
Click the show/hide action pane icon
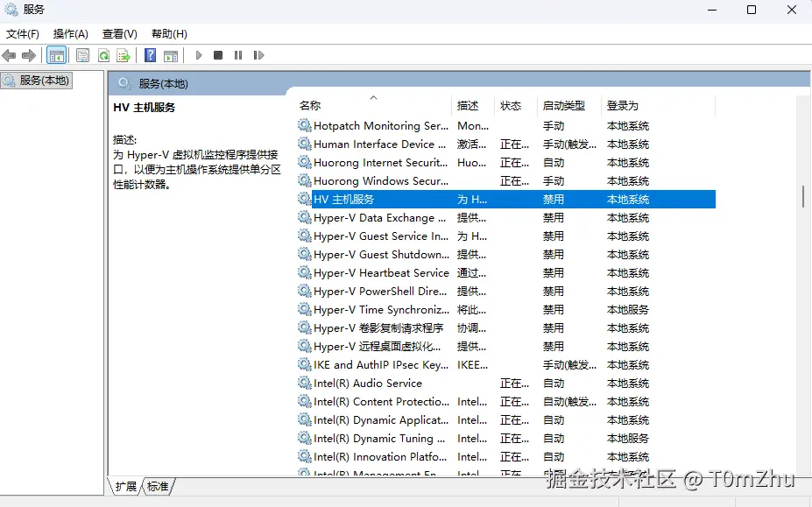point(171,55)
